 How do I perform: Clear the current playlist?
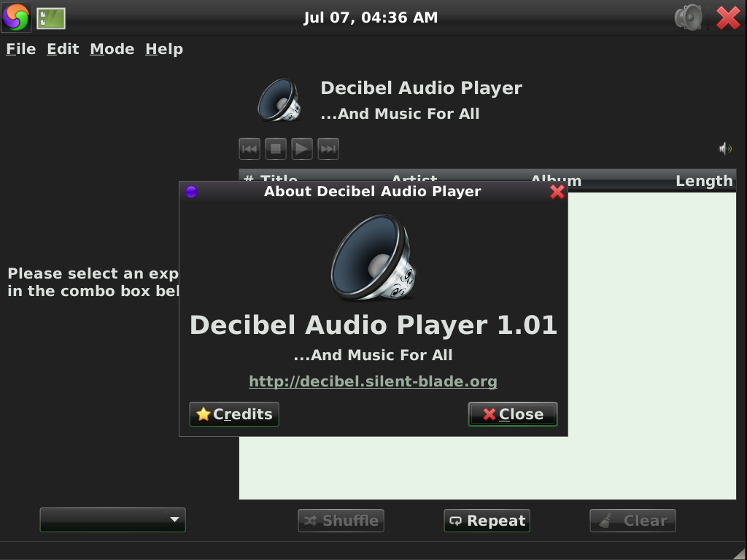(x=632, y=520)
